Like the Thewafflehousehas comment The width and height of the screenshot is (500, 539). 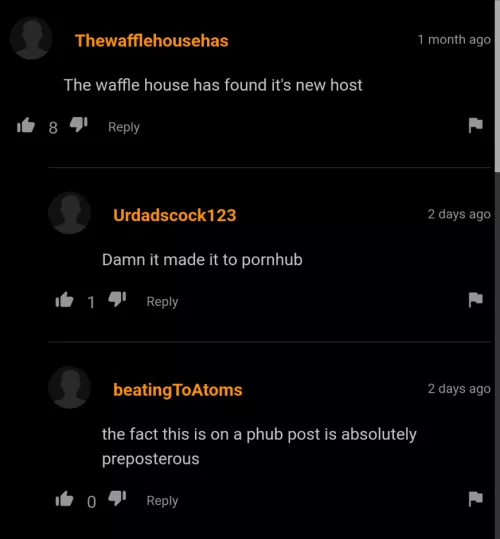(26, 125)
